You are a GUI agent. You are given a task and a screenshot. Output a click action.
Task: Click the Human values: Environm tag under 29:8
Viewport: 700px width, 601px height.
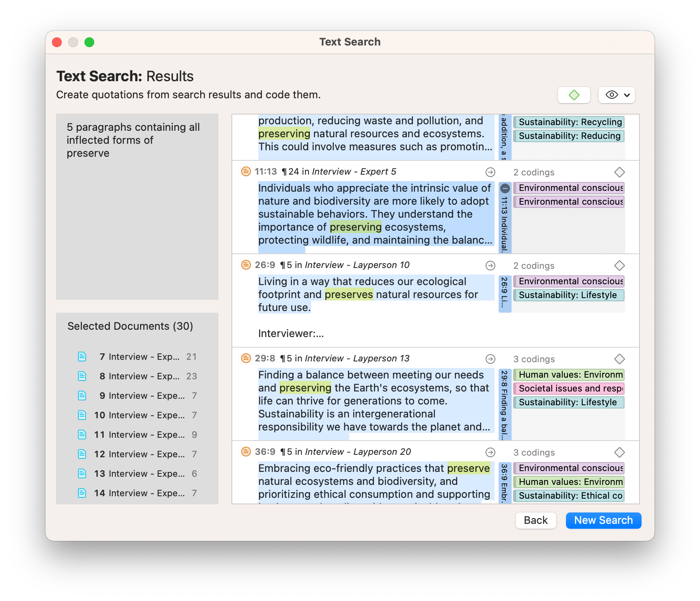(x=569, y=375)
